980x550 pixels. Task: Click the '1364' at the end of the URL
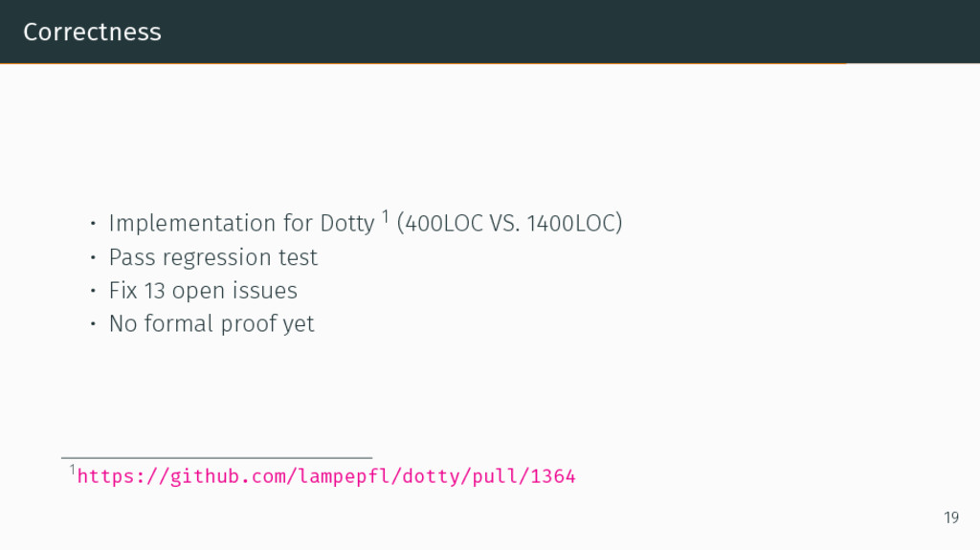[x=553, y=476]
